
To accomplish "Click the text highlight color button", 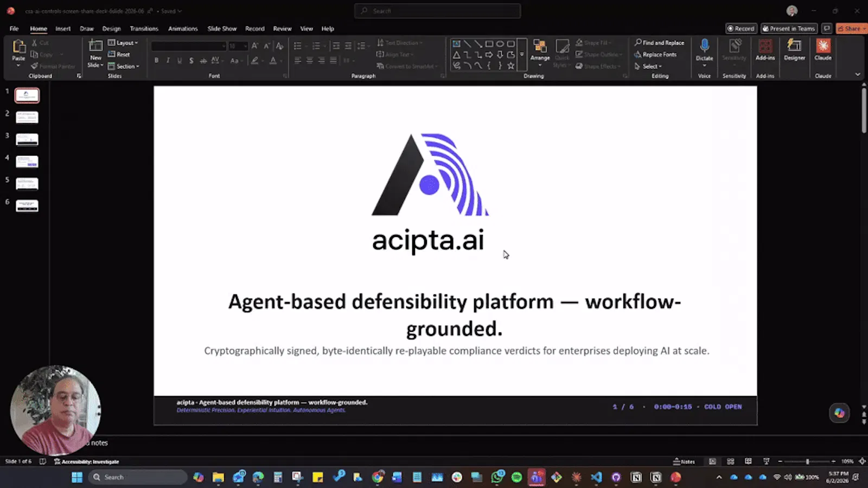I will (254, 61).
